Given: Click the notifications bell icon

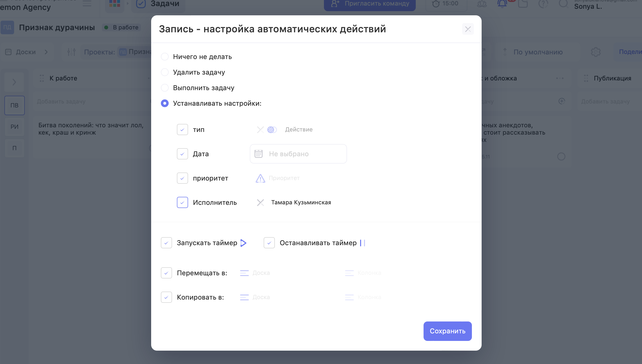Looking at the screenshot, I should (x=502, y=4).
